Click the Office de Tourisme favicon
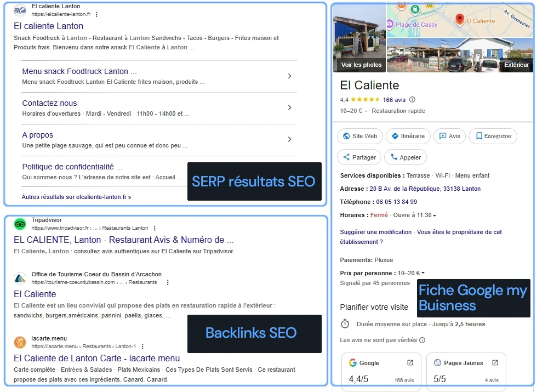This screenshot has width=548, height=392. coord(20,279)
